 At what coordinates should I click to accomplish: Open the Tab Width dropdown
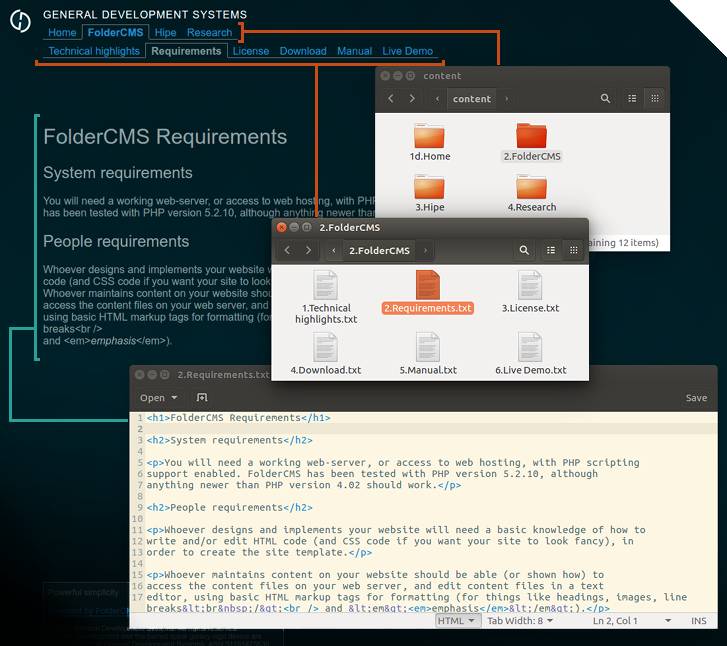[x=520, y=621]
